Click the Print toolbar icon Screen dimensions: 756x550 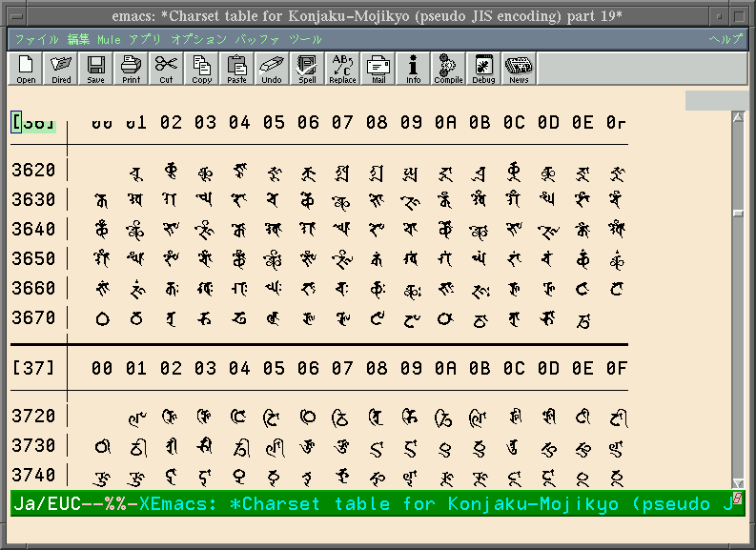pos(132,69)
